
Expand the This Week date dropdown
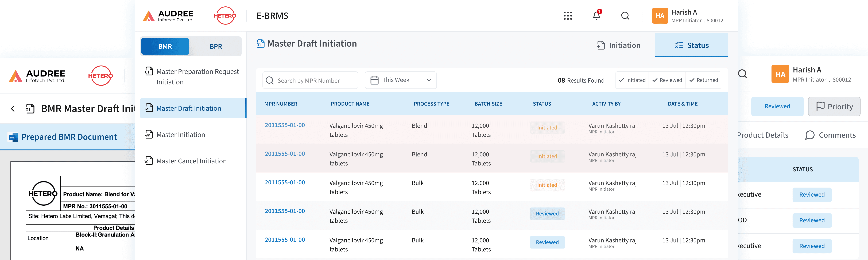point(429,80)
